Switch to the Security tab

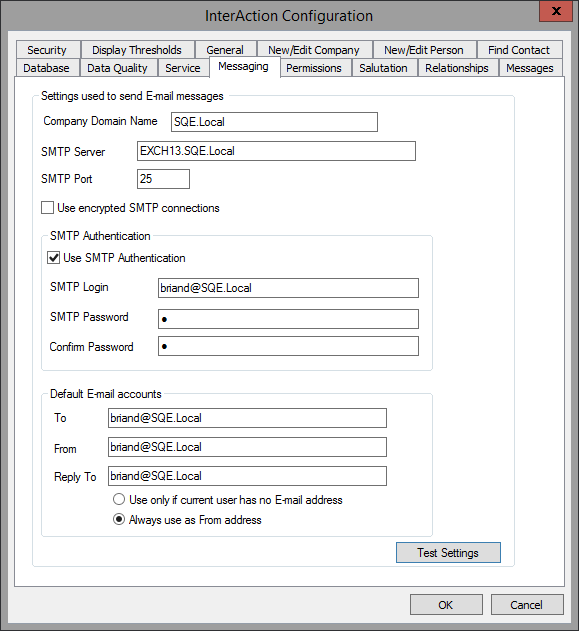tap(47, 50)
